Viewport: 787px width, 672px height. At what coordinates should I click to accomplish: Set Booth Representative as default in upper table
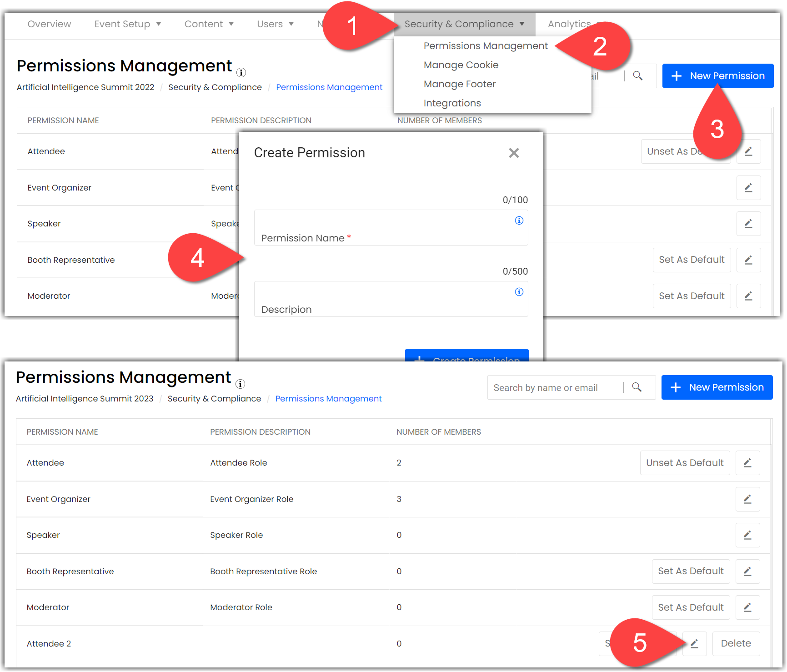coord(692,260)
